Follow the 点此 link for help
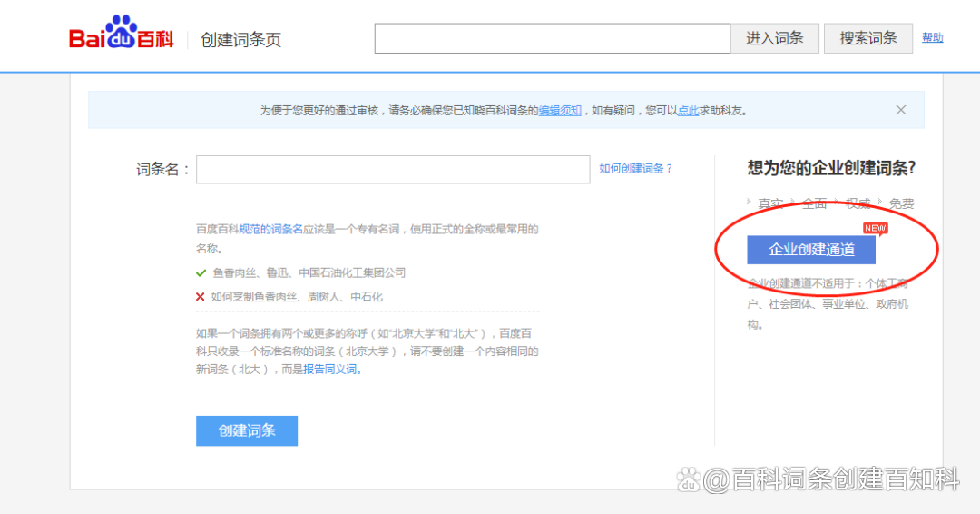Screen dimensions: 980x514 click(688, 111)
